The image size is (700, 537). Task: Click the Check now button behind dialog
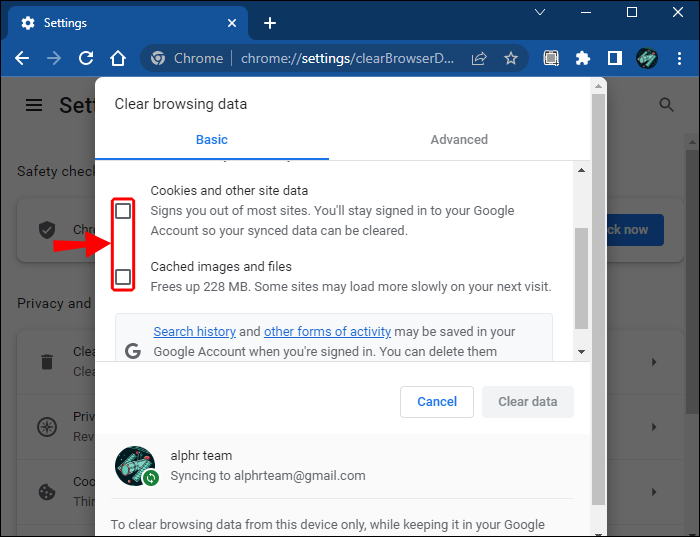click(634, 230)
